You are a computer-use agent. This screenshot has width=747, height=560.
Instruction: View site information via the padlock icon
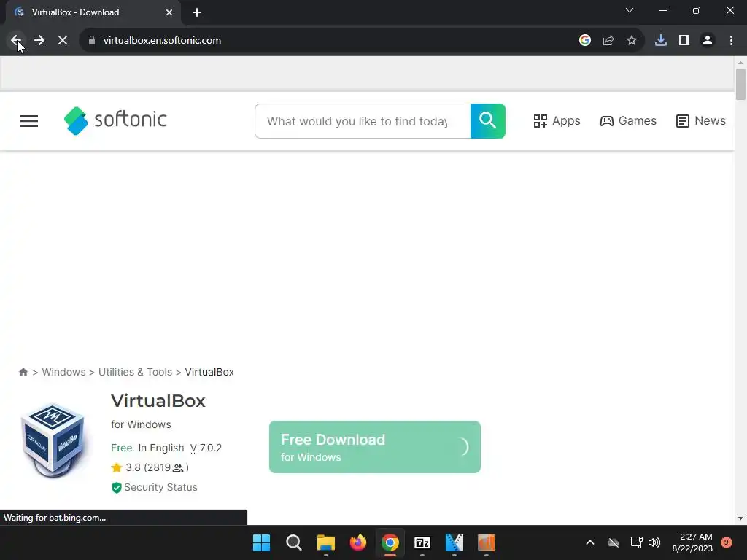pos(92,41)
